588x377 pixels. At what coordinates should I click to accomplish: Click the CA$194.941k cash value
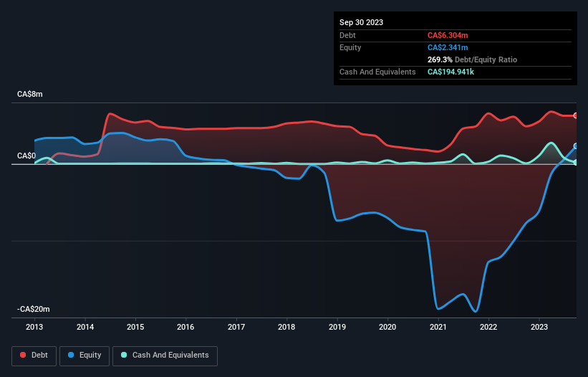450,72
